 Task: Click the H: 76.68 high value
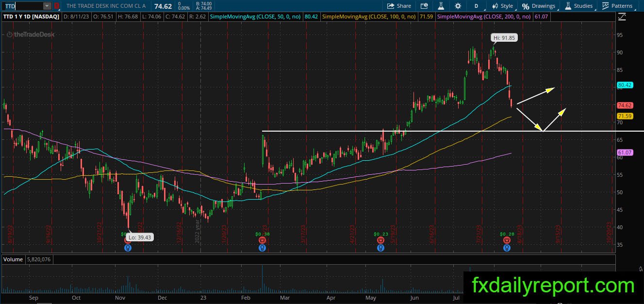[x=128, y=17]
